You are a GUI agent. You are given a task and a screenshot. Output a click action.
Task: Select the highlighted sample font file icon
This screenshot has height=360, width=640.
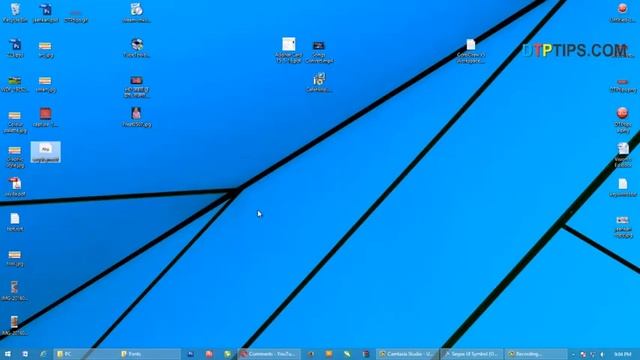point(46,152)
